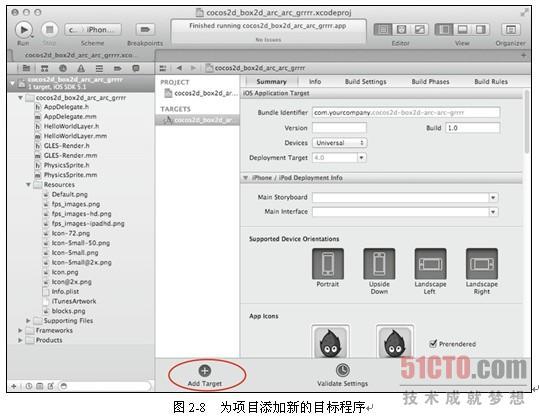
Task: Open the Scheme selector popup
Action: [93, 30]
